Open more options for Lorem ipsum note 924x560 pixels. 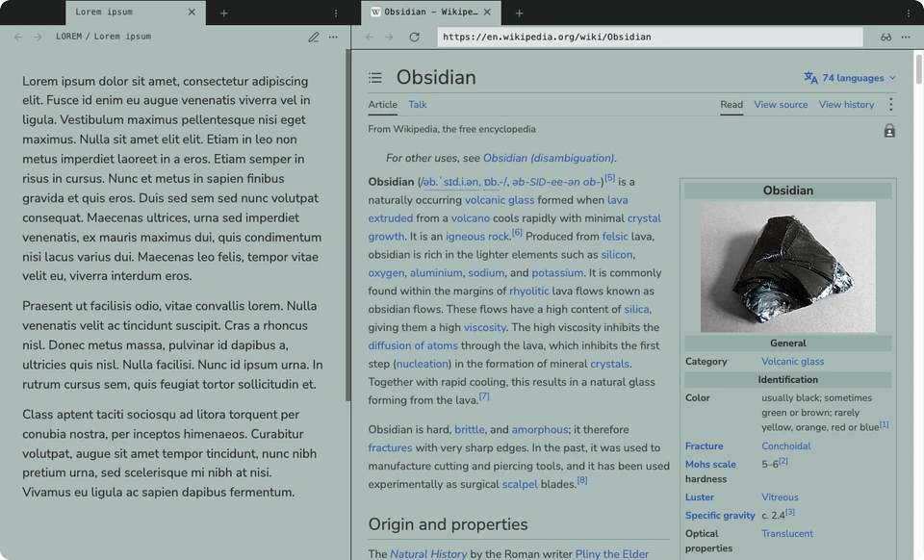[x=334, y=37]
